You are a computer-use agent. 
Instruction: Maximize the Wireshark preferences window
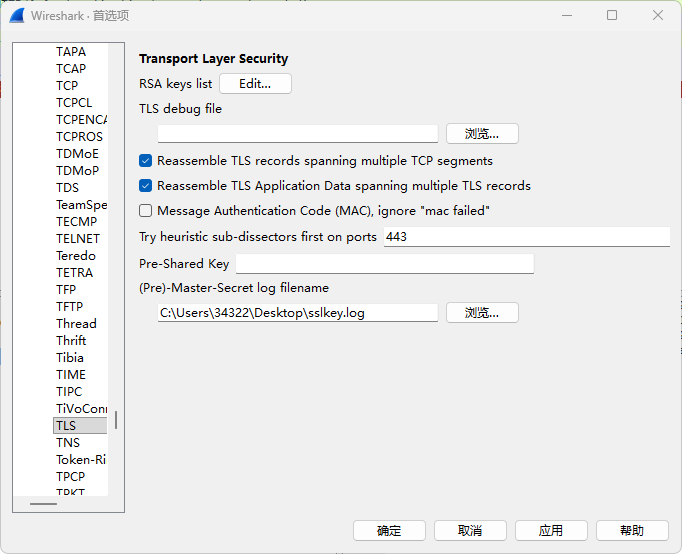(x=612, y=16)
